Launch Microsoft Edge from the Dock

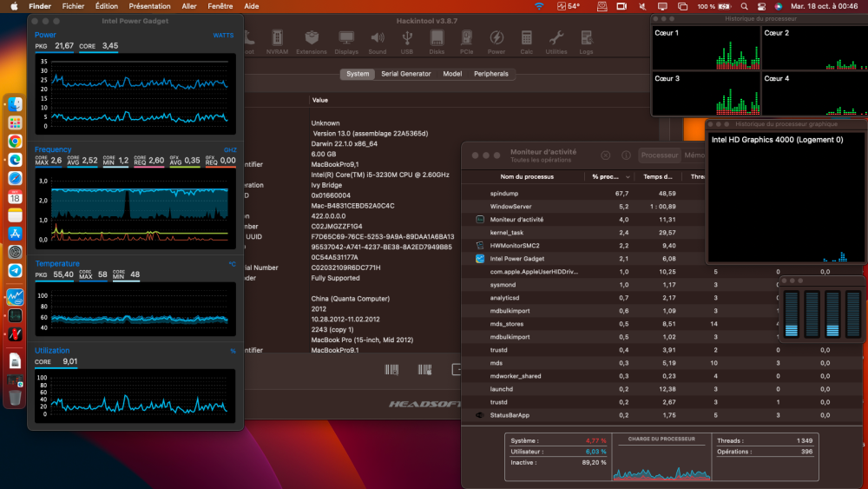coord(15,160)
